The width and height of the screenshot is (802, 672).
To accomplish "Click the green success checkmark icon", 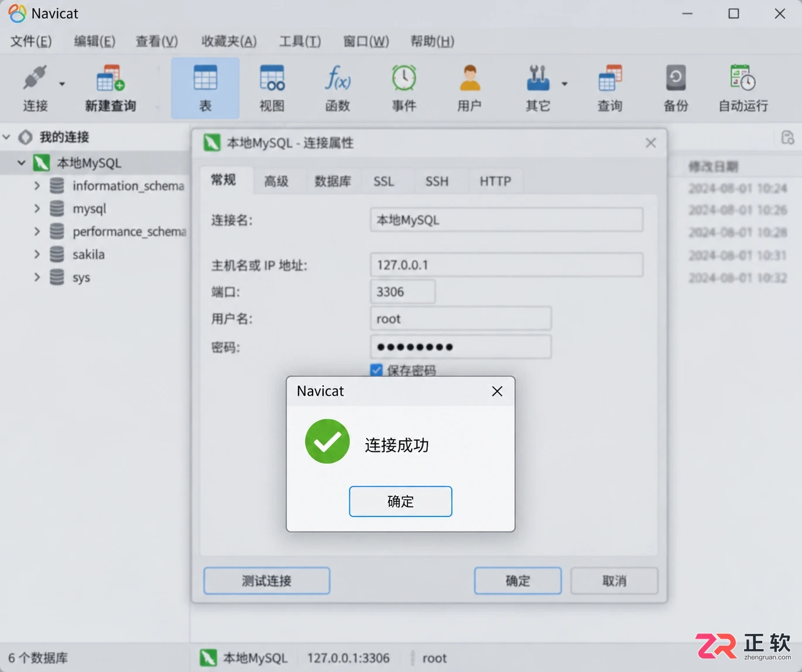I will pos(327,441).
